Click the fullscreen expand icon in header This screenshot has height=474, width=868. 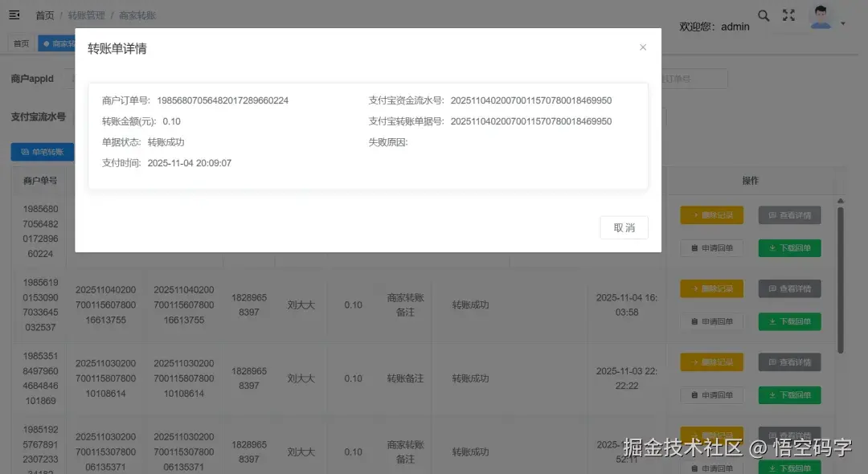coord(788,15)
